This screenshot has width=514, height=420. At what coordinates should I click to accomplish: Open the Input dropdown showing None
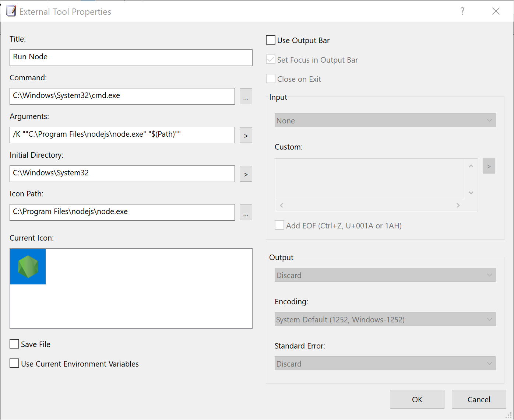click(385, 120)
